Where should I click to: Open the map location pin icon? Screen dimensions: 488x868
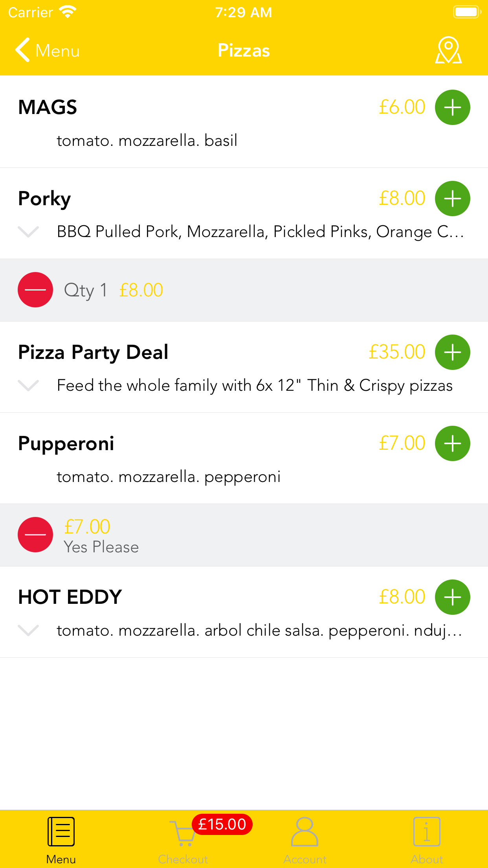tap(448, 50)
